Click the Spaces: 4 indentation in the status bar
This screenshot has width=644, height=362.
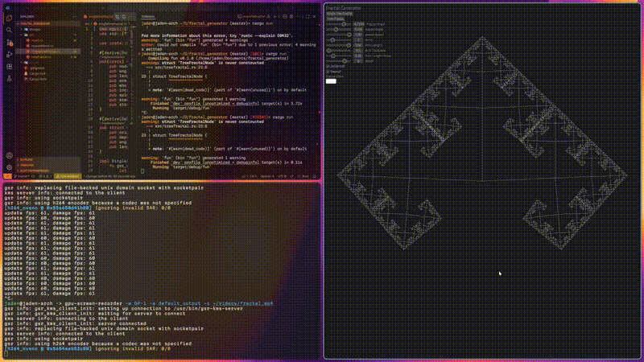tap(267, 176)
